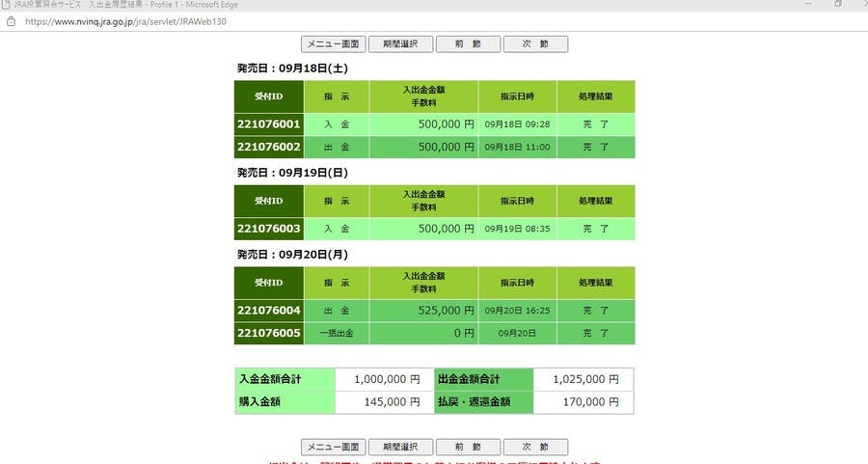Click the 払戻・返還金額 value 170,000 円
Viewport: 868px width, 464px height.
(x=583, y=401)
